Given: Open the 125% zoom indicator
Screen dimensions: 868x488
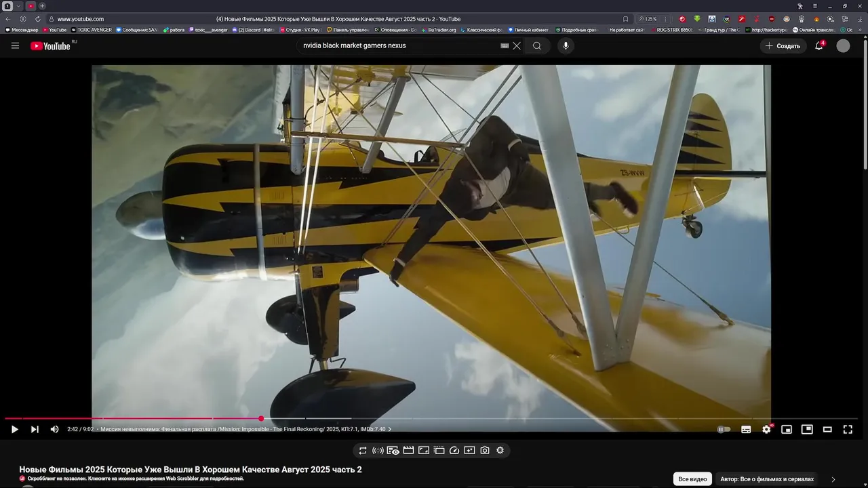Looking at the screenshot, I should click(648, 19).
